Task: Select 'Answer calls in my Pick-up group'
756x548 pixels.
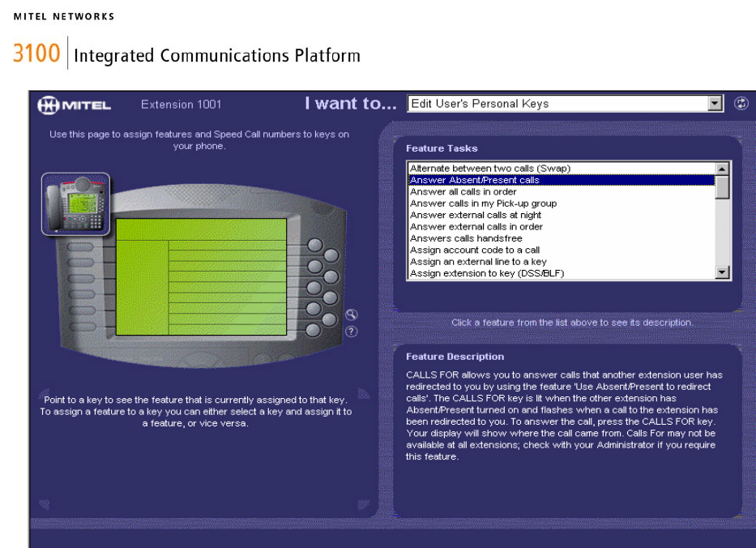Action: [x=562, y=203]
